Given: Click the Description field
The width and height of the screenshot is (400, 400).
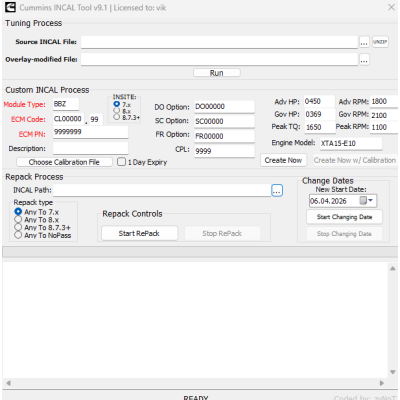Looking at the screenshot, I should coord(90,148).
